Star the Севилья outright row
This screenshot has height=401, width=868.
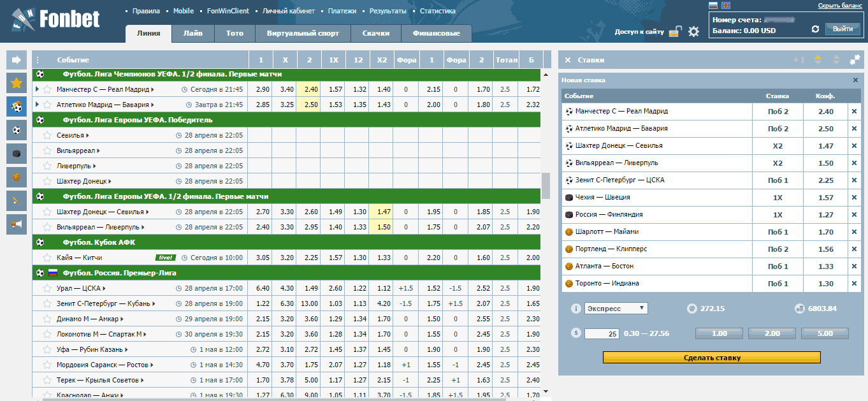coord(47,135)
